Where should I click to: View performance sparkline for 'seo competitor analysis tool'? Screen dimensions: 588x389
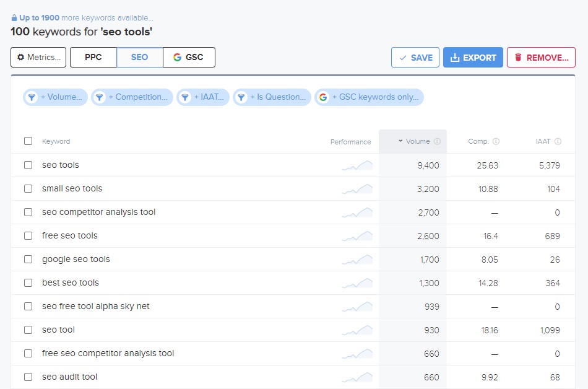click(x=357, y=212)
